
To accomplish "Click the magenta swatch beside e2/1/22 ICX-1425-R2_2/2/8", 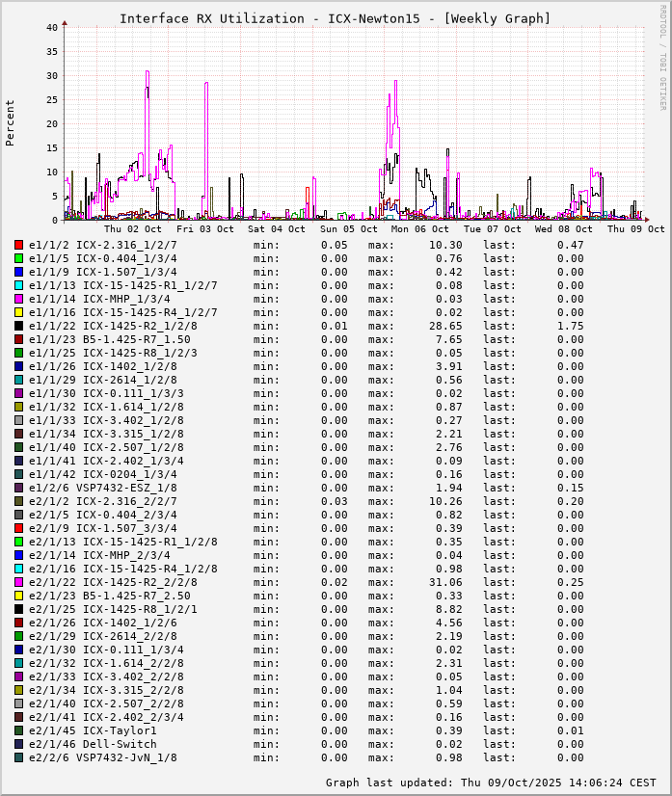I will pyautogui.click(x=18, y=582).
